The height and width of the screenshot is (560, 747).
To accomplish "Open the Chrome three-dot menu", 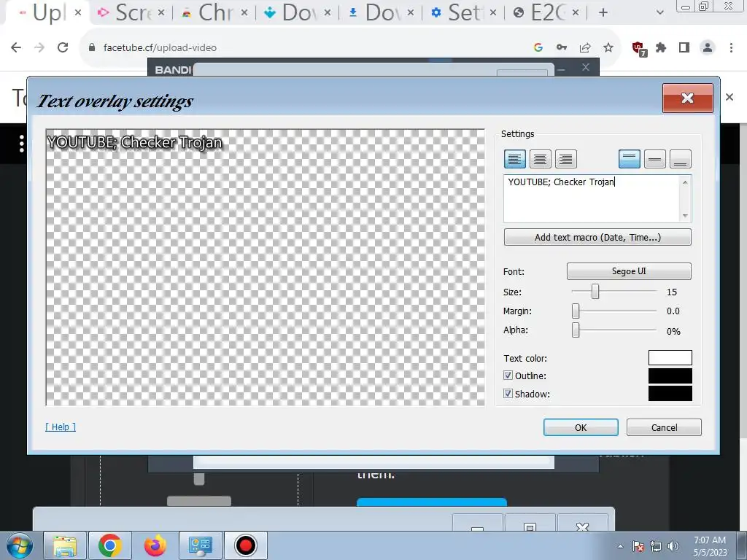I will pos(731,47).
